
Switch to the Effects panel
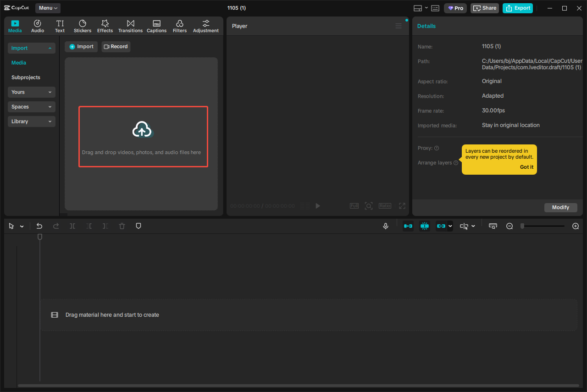(x=105, y=26)
